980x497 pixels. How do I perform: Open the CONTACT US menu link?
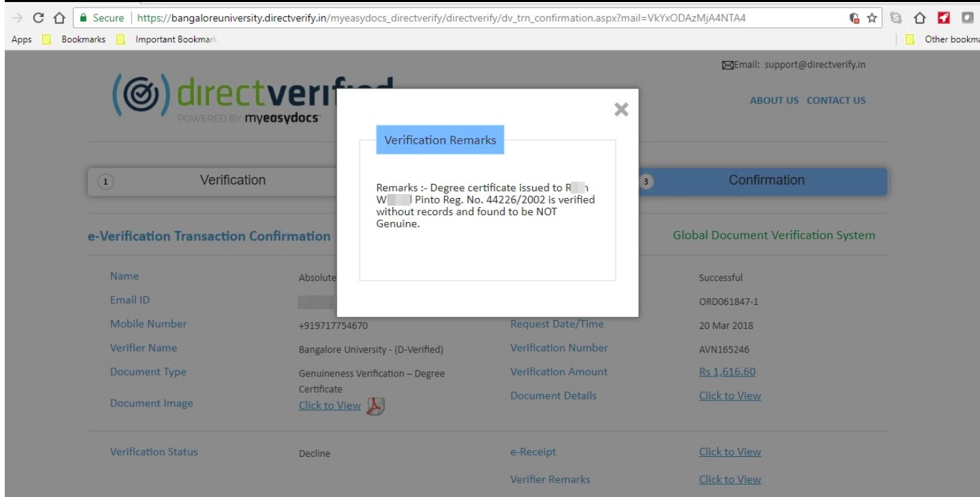(836, 100)
